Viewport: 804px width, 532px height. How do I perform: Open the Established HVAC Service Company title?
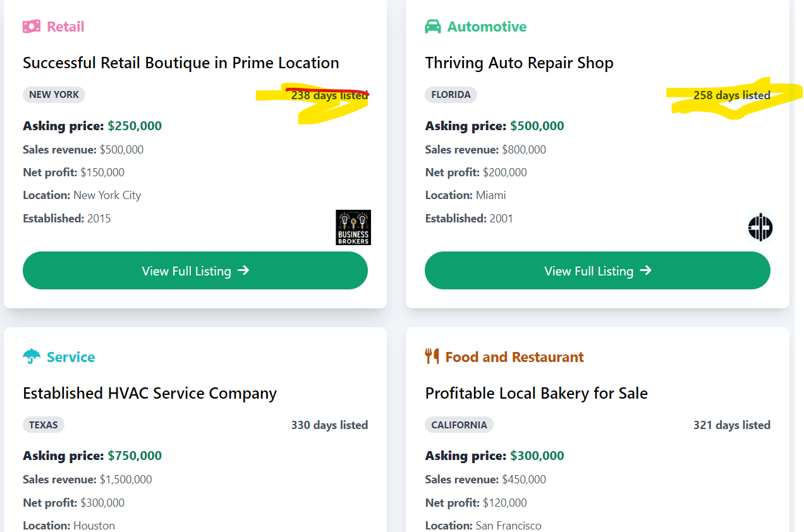pos(150,393)
